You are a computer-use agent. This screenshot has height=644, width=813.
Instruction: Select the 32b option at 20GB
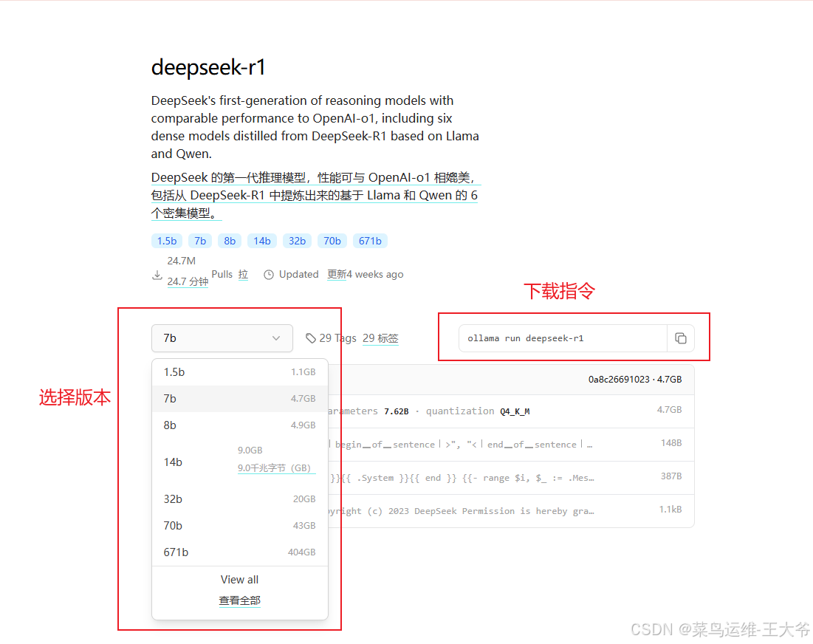tap(239, 499)
